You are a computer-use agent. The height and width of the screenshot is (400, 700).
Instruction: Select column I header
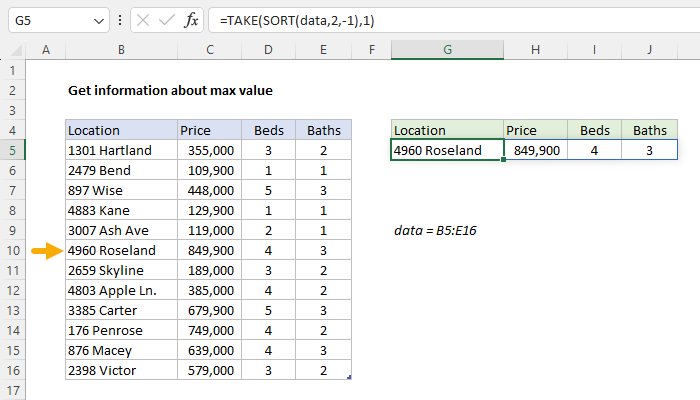click(x=594, y=50)
